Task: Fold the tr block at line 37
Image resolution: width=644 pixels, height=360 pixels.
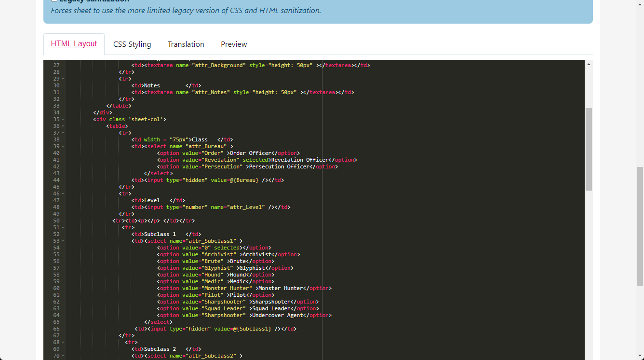Action: [x=63, y=133]
